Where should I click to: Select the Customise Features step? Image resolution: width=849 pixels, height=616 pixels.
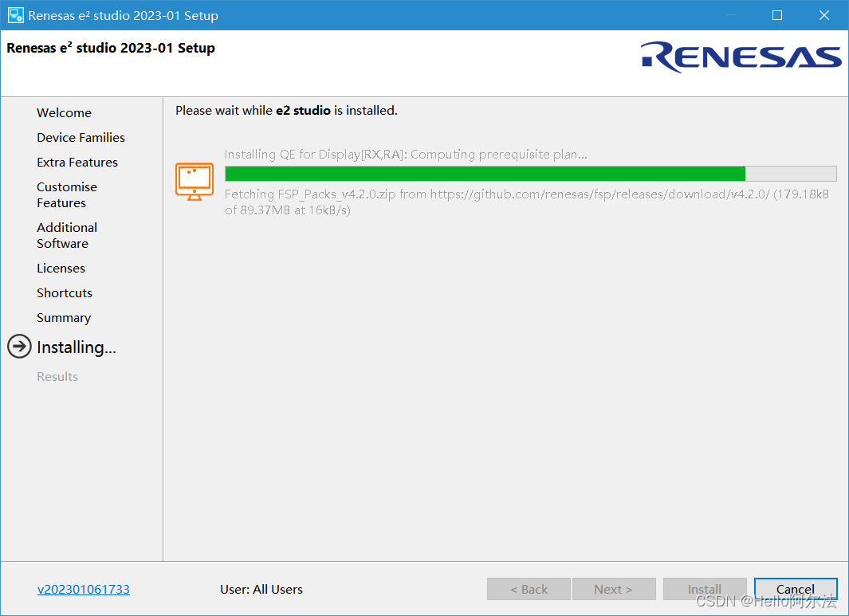(x=67, y=195)
